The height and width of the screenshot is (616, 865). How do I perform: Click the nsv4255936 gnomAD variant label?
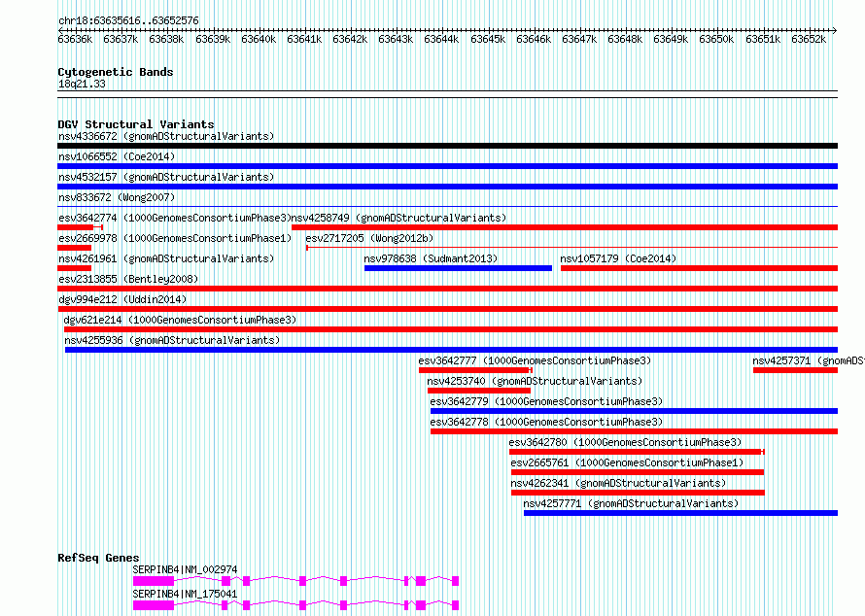click(172, 340)
